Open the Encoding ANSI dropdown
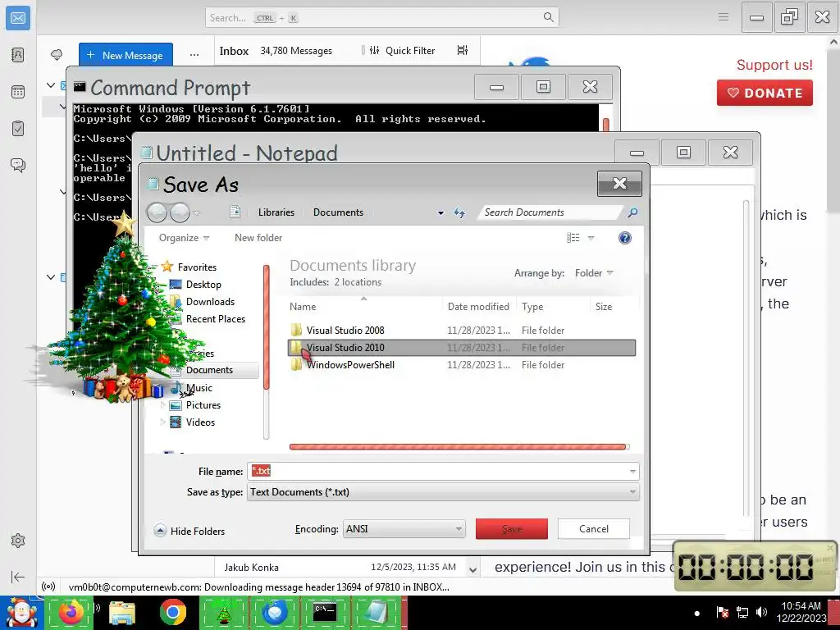The image size is (840, 630). click(404, 529)
